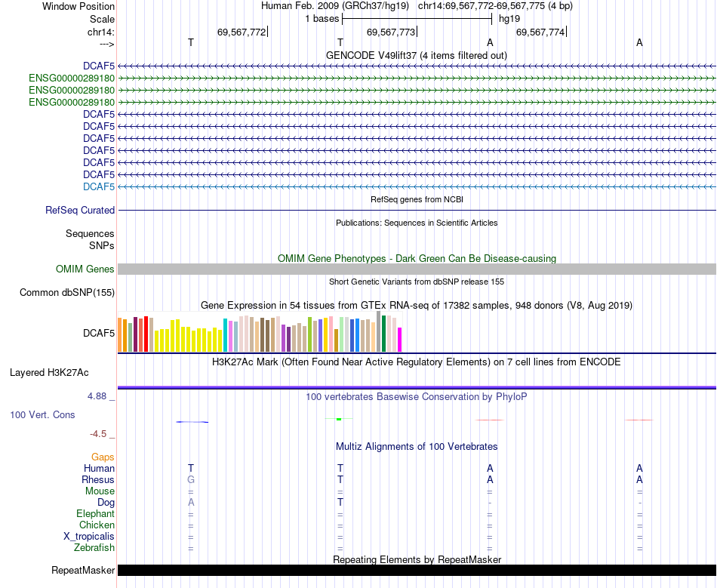
Task: Click the RefSeq Curated label
Action: point(79,211)
